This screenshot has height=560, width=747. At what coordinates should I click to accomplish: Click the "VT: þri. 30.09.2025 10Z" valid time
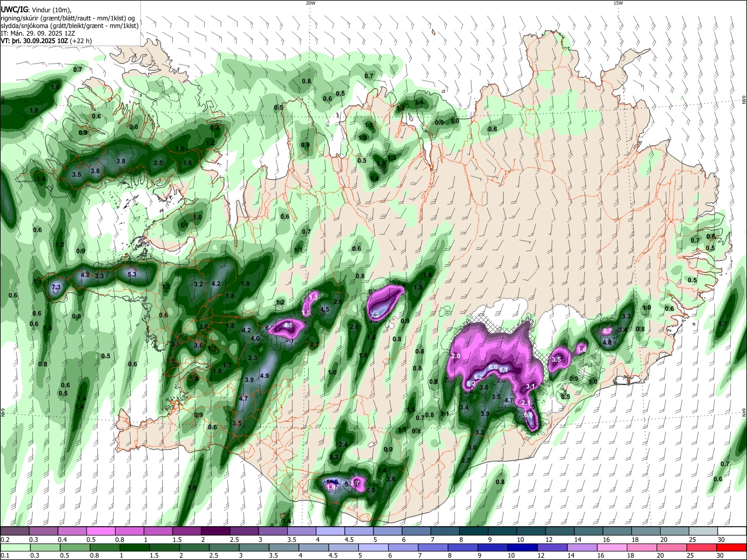click(34, 41)
